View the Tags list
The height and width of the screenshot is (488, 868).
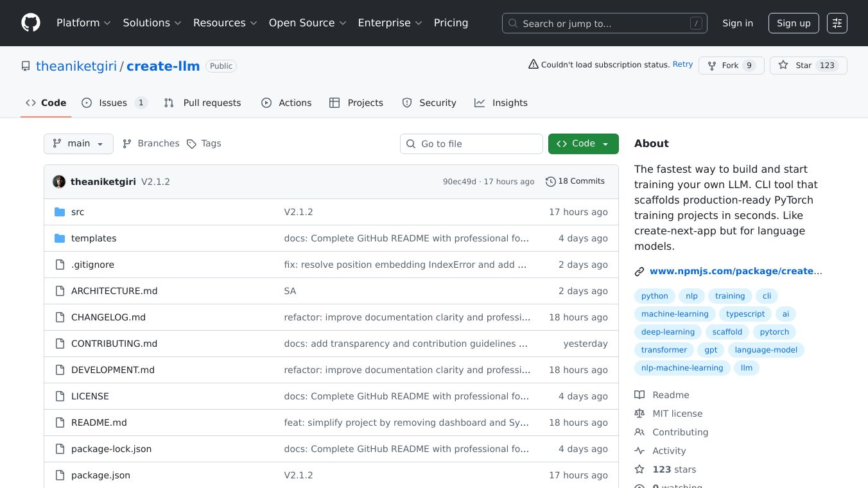coord(204,144)
